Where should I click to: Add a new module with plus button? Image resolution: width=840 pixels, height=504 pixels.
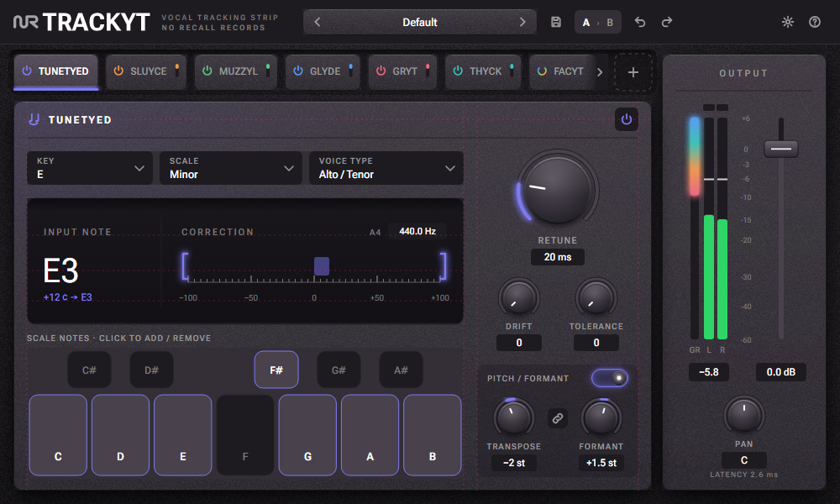pyautogui.click(x=633, y=71)
